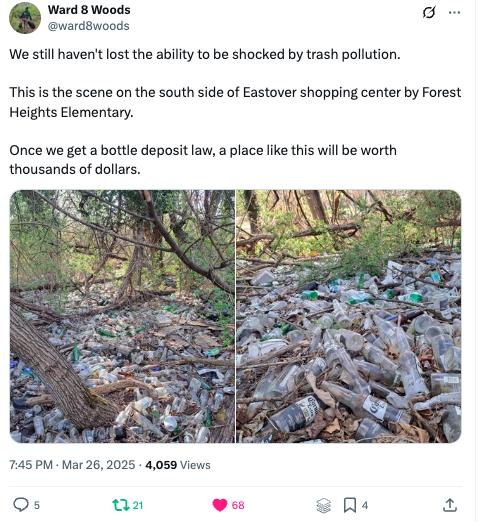The image size is (478, 522).
Task: Bookmark this post using bookmark icon
Action: (x=349, y=505)
